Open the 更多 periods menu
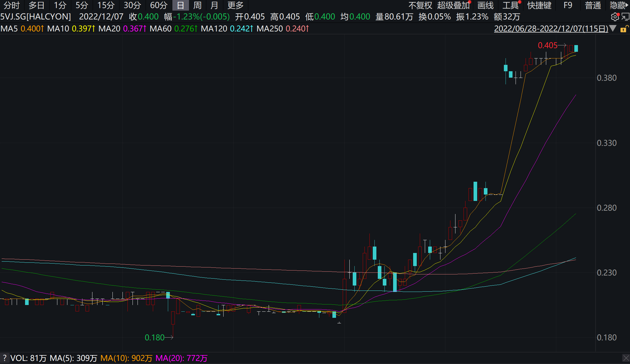630x364 pixels. pyautogui.click(x=235, y=5)
